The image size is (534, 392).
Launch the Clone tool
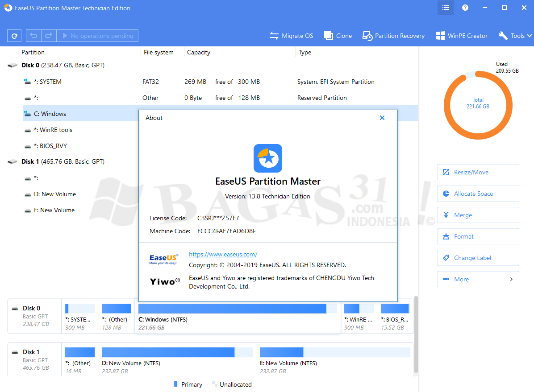click(338, 36)
